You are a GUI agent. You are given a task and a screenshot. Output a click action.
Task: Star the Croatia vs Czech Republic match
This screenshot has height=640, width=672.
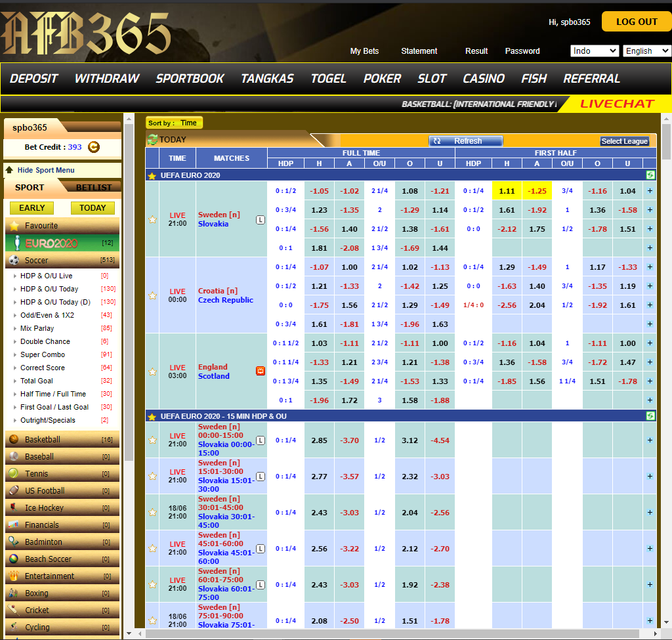(152, 295)
